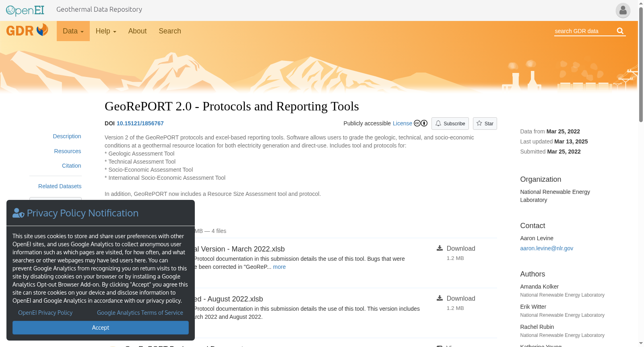
Task: Jump to Citation section
Action: tap(72, 166)
